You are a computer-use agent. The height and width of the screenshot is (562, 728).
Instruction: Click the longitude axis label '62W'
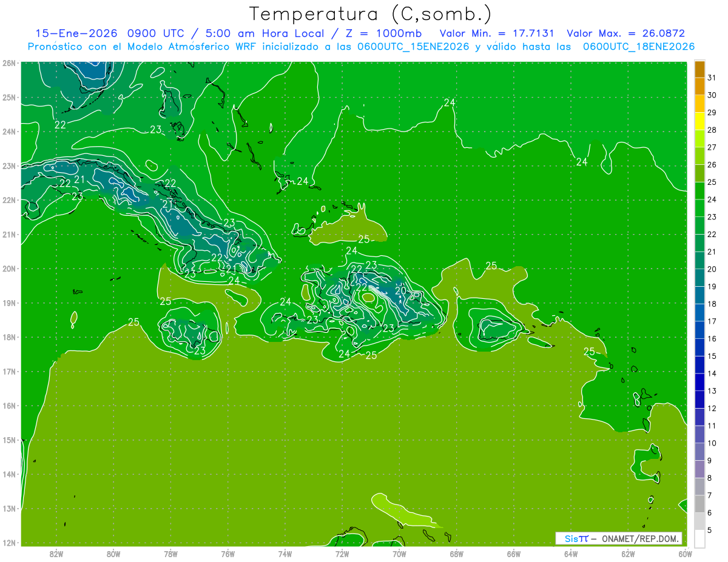(x=628, y=554)
